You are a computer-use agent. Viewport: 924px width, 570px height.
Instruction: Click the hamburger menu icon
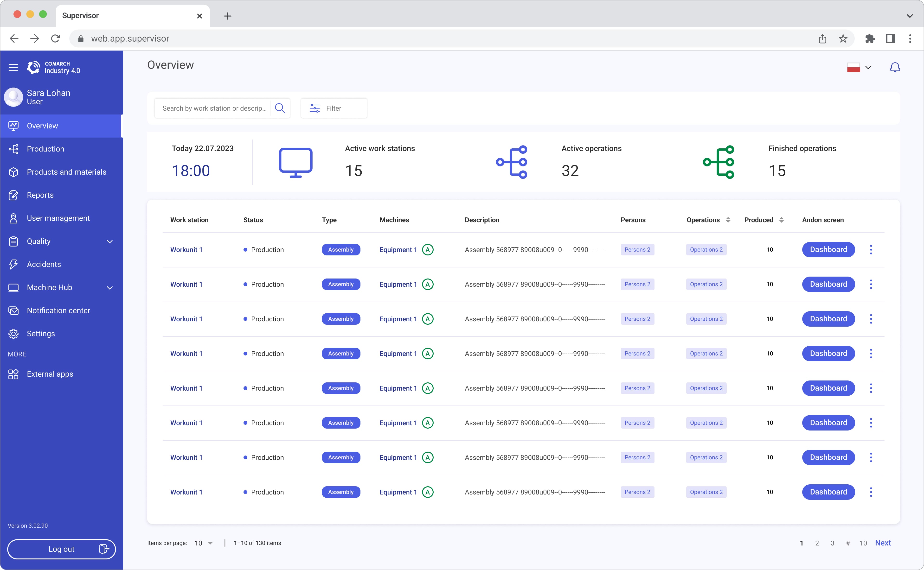tap(13, 67)
